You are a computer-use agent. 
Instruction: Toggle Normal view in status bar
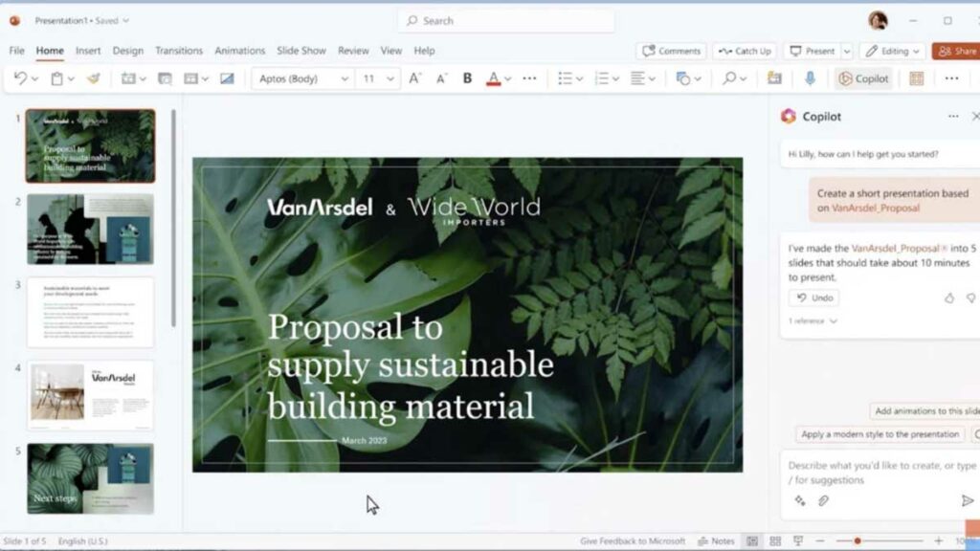tap(752, 541)
